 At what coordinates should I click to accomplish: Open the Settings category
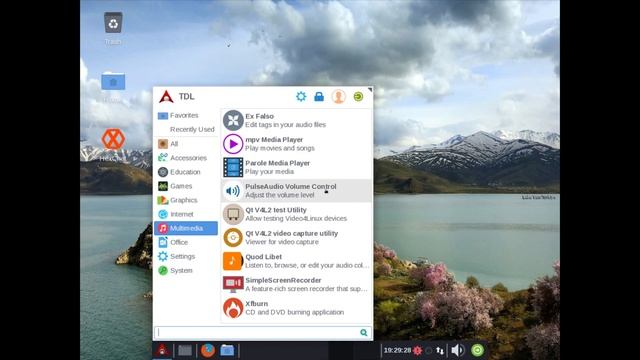click(x=186, y=256)
